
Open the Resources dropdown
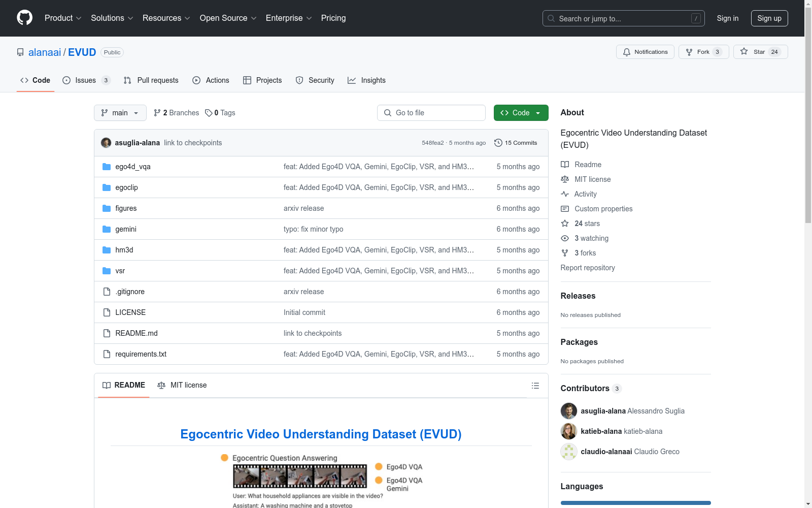[x=166, y=18]
